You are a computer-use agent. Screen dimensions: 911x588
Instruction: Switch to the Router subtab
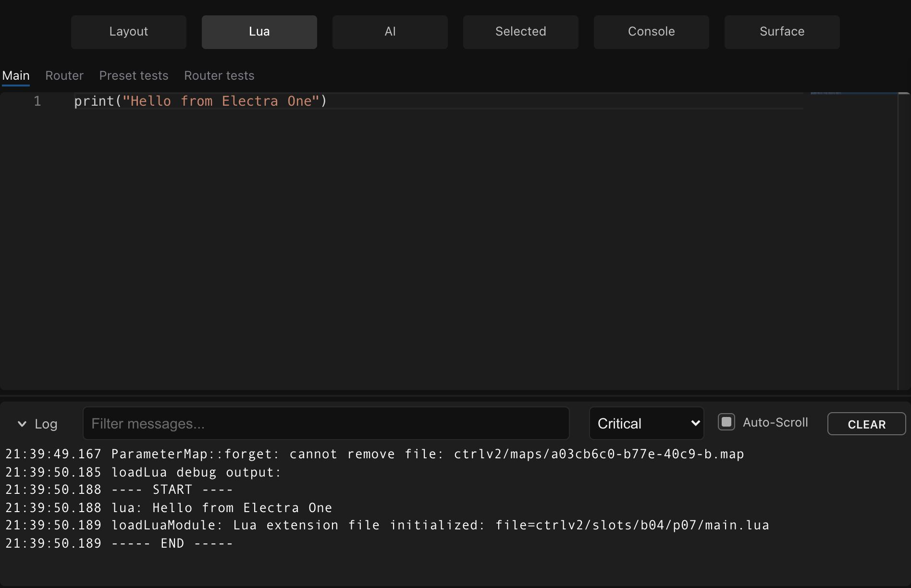point(64,75)
